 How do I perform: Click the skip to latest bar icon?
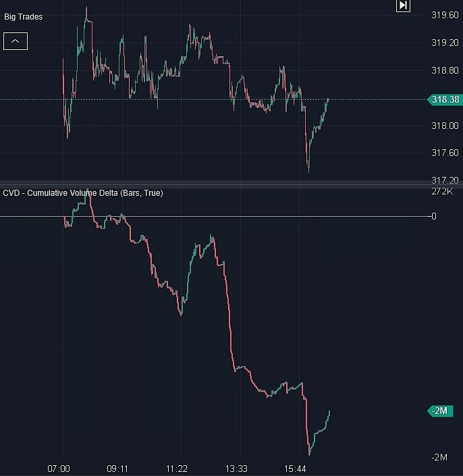tap(403, 5)
